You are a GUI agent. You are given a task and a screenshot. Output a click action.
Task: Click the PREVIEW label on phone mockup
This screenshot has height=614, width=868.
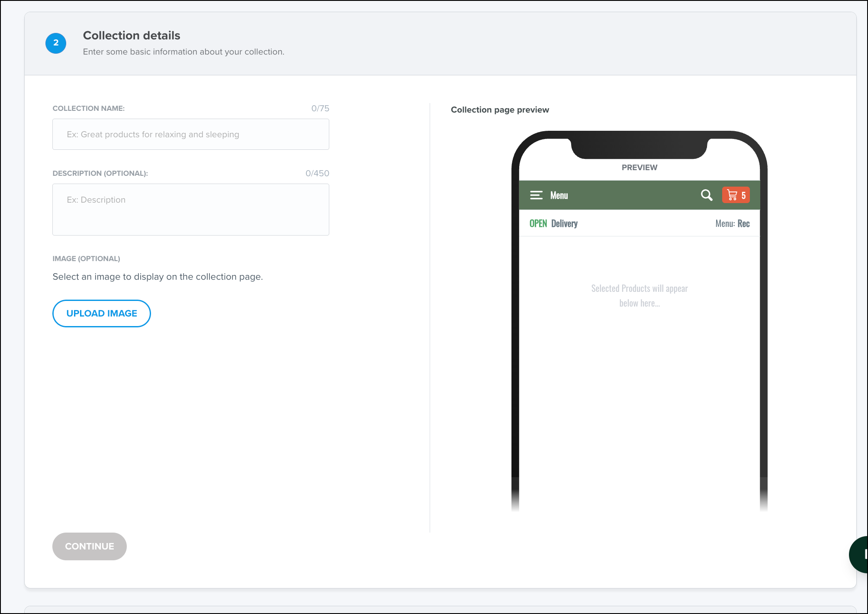(x=640, y=168)
